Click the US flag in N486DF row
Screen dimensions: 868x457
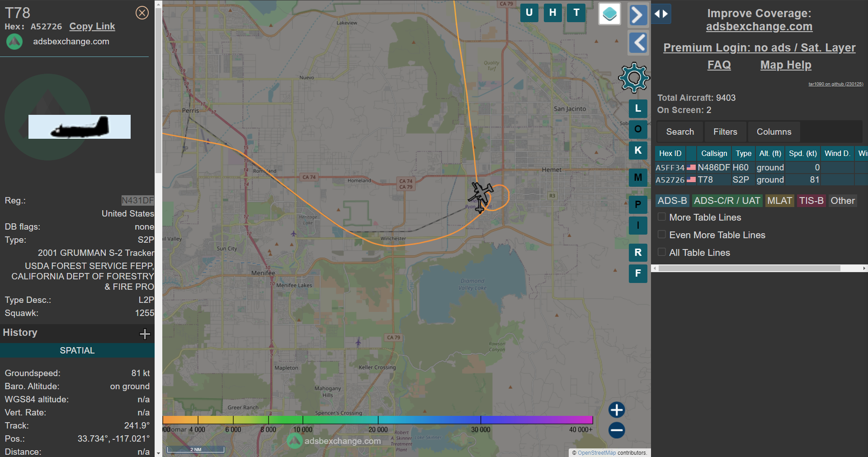(691, 167)
